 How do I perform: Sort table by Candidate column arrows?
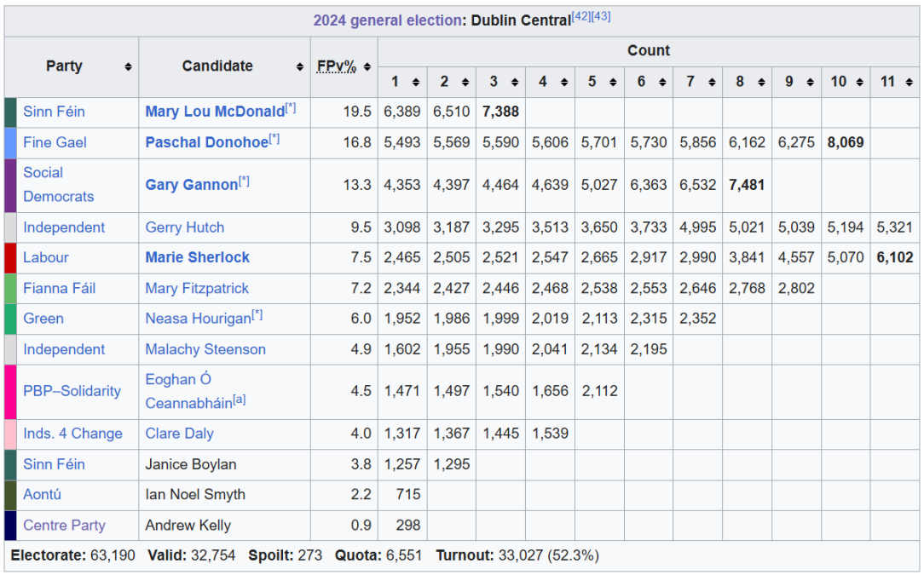coord(300,66)
